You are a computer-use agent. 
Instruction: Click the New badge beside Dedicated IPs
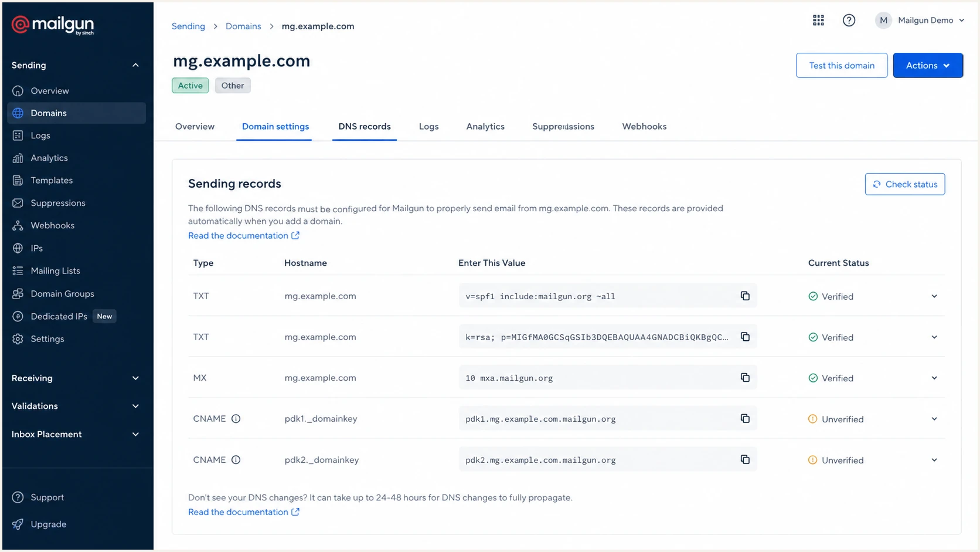[104, 316]
